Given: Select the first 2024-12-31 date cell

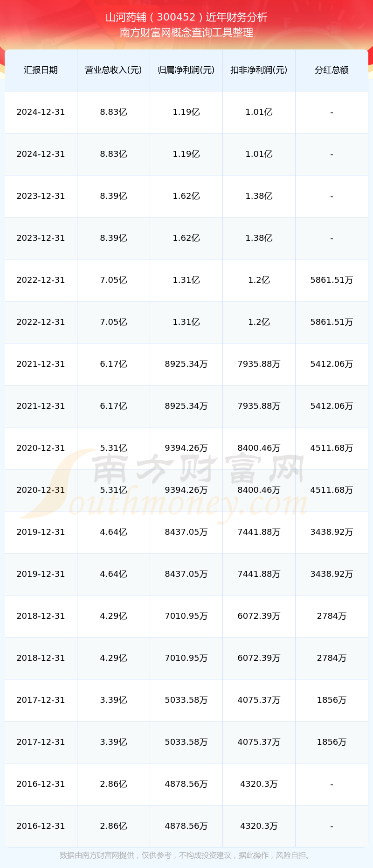Looking at the screenshot, I should [x=41, y=112].
